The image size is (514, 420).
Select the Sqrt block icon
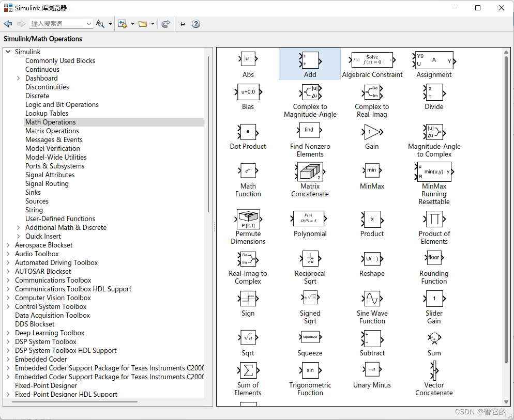click(x=248, y=338)
